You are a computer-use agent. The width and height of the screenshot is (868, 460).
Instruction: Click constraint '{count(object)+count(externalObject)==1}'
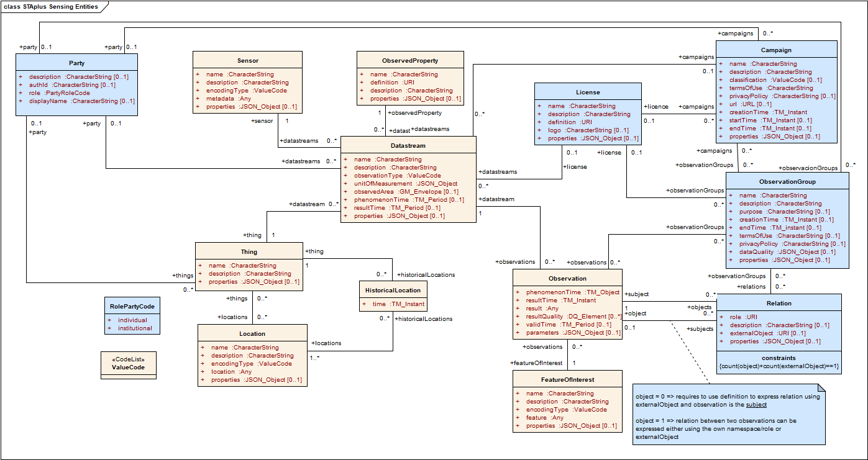779,367
